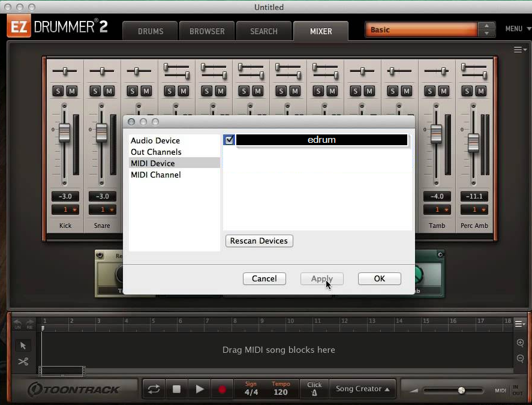This screenshot has height=405, width=532.
Task: Stop playback with the stop button
Action: (x=176, y=389)
